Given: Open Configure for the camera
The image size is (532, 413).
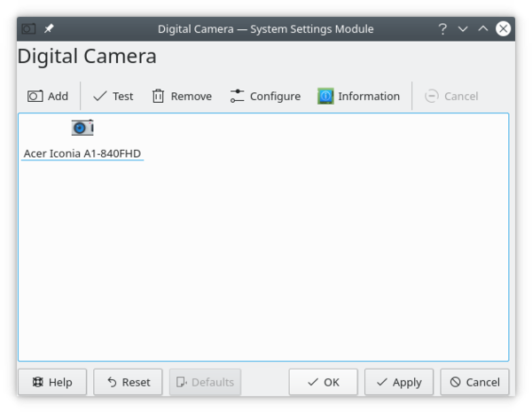Looking at the screenshot, I should click(x=265, y=96).
